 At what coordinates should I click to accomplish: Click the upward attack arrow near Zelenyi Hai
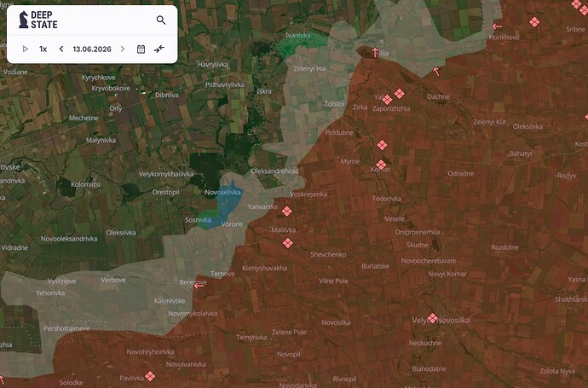[375, 52]
